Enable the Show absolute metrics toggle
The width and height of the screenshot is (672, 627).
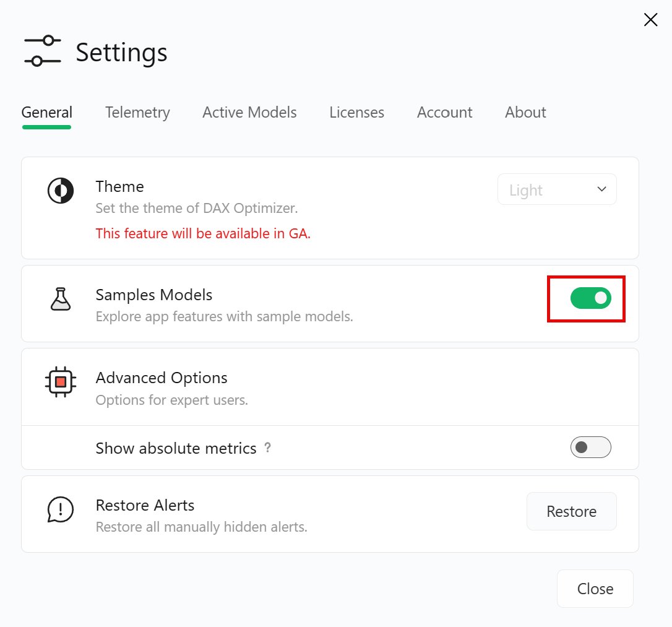(x=590, y=447)
